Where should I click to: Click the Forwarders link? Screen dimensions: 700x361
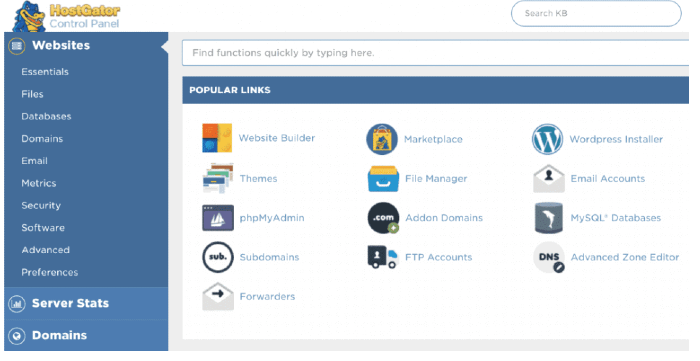click(267, 296)
